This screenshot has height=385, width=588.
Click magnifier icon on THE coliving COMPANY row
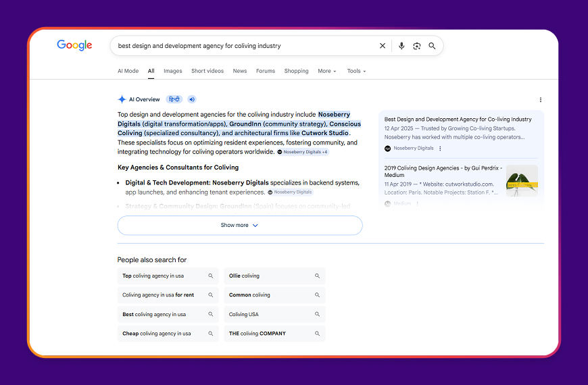click(317, 334)
